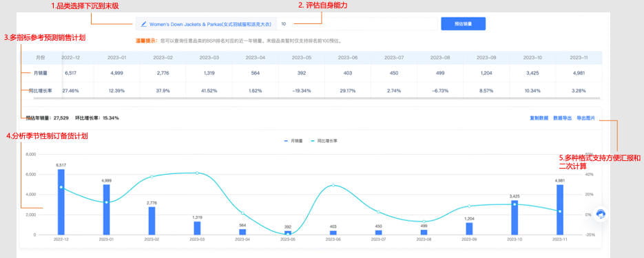Click growth rate cell -6.73%

pos(440,90)
